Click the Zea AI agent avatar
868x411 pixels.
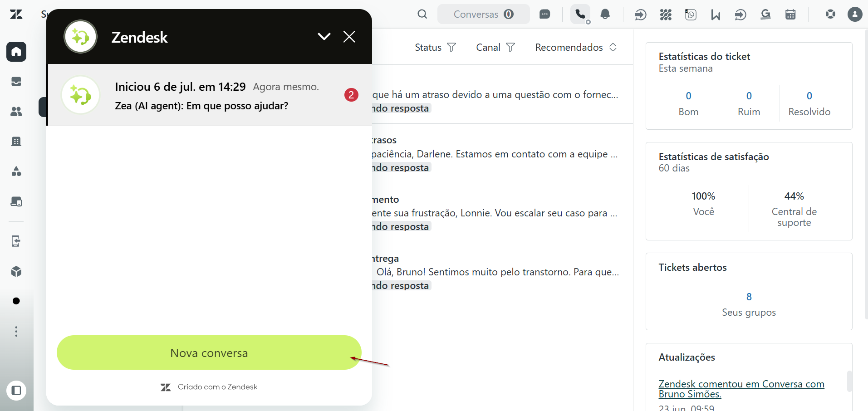[x=81, y=95]
